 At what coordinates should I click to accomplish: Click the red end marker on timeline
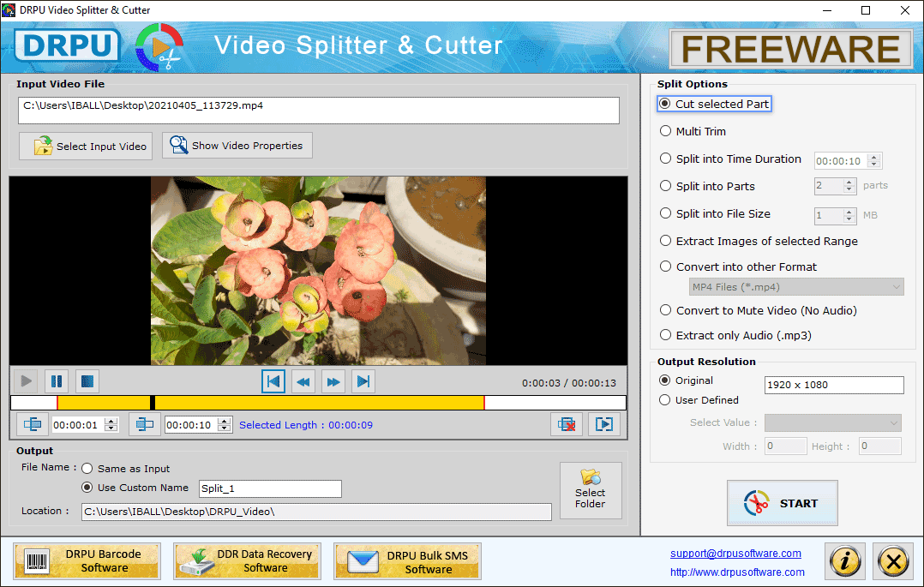tap(483, 403)
